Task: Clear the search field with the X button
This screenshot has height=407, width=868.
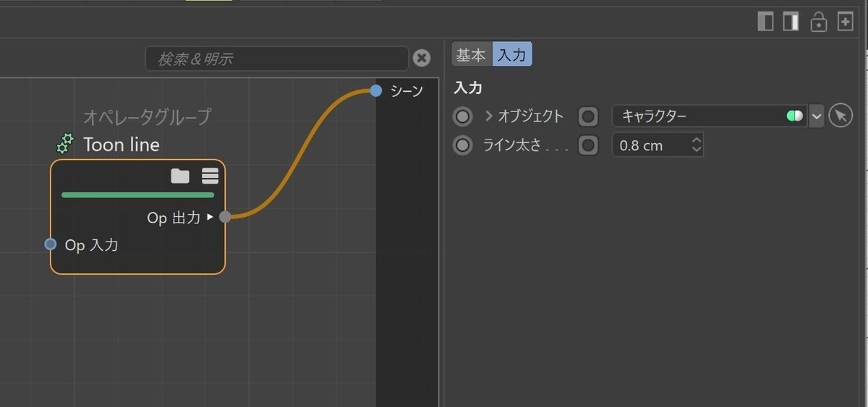Action: point(422,59)
